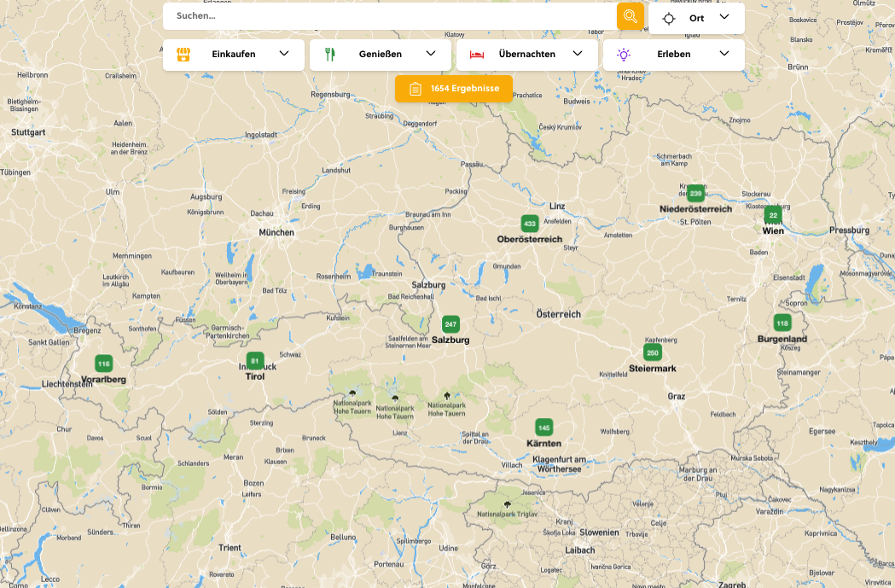Click the fork and leaf Genießen icon
Screen dimensions: 895x588
(330, 55)
